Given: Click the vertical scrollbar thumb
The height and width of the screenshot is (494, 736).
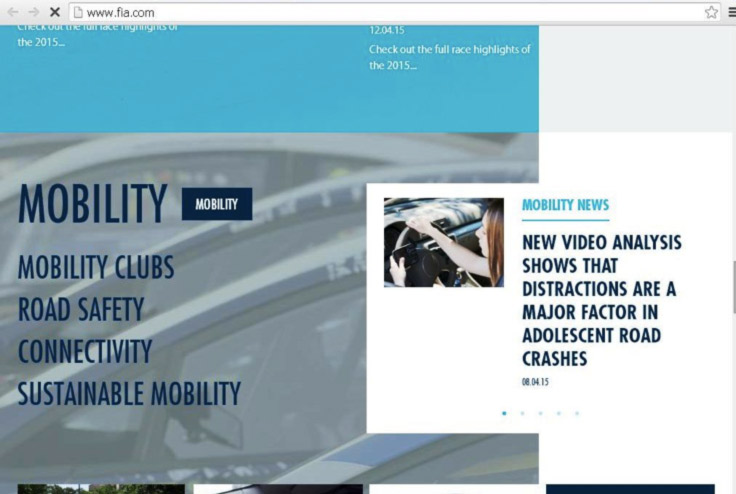Looking at the screenshot, I should (734, 286).
